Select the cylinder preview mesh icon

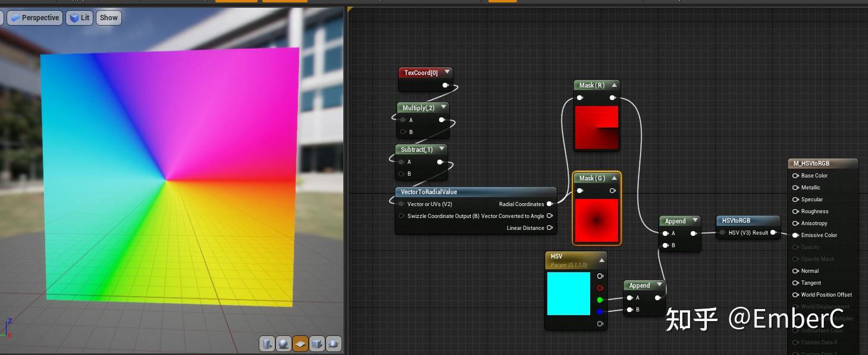267,344
